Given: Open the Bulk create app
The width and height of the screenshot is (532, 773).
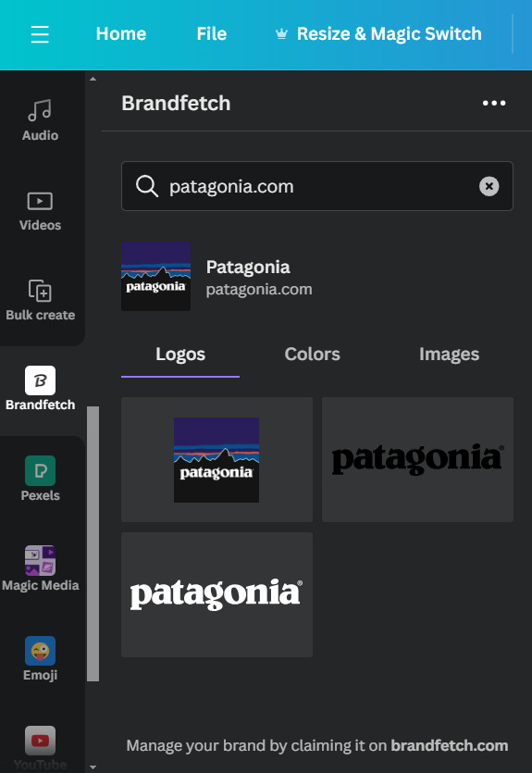Looking at the screenshot, I should pyautogui.click(x=40, y=300).
